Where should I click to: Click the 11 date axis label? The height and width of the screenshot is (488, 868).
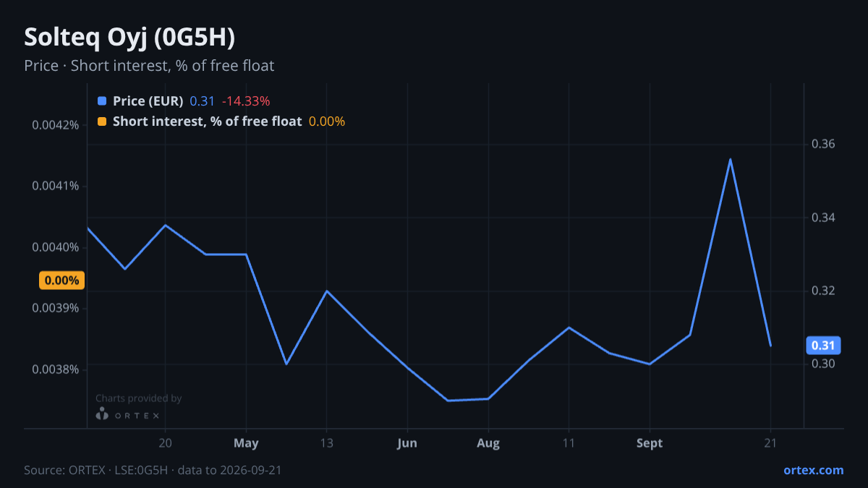[x=569, y=443]
